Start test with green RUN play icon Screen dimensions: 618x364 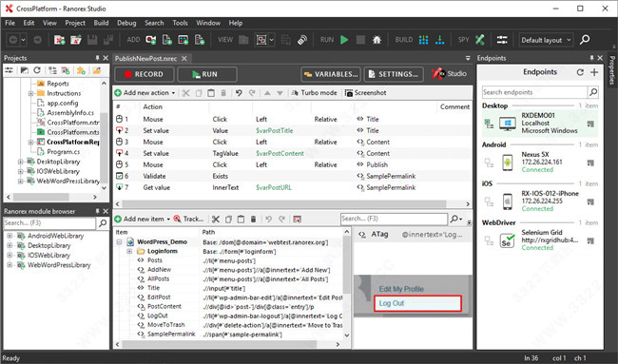click(344, 39)
